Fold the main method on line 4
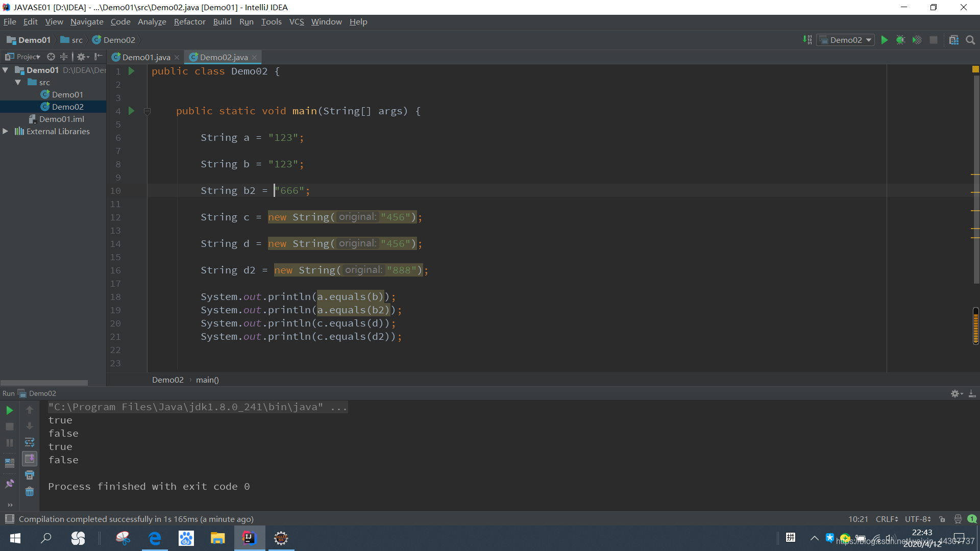The height and width of the screenshot is (551, 980). click(x=147, y=111)
